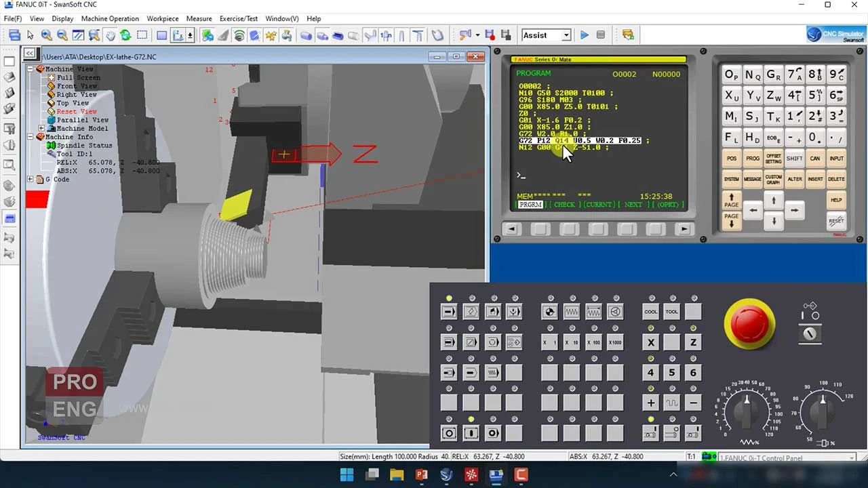Toggle the TOOL change button

[x=671, y=312]
